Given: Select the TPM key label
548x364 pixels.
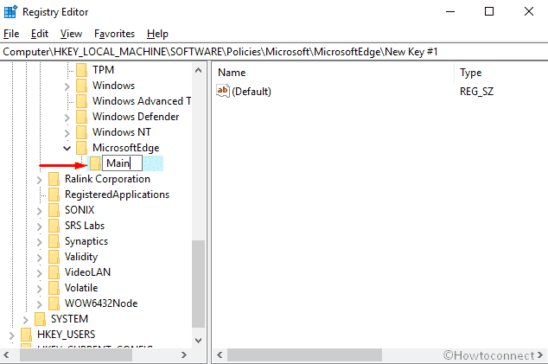Looking at the screenshot, I should tap(103, 70).
